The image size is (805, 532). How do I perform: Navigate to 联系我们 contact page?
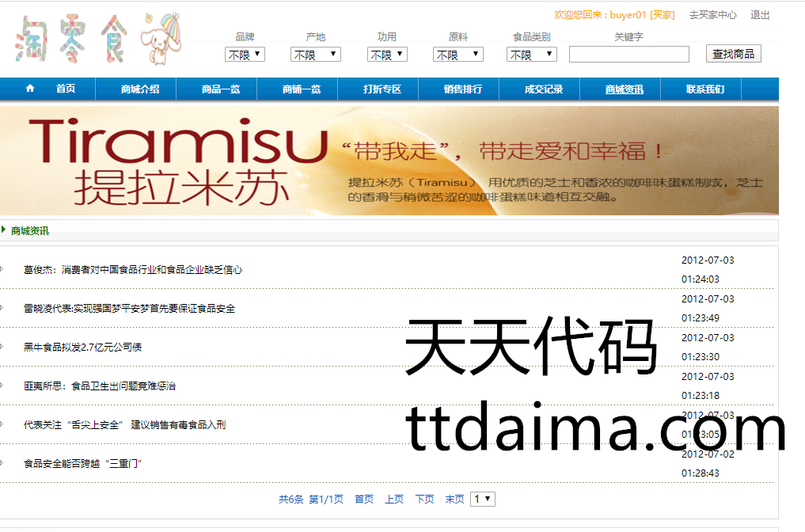tap(705, 89)
